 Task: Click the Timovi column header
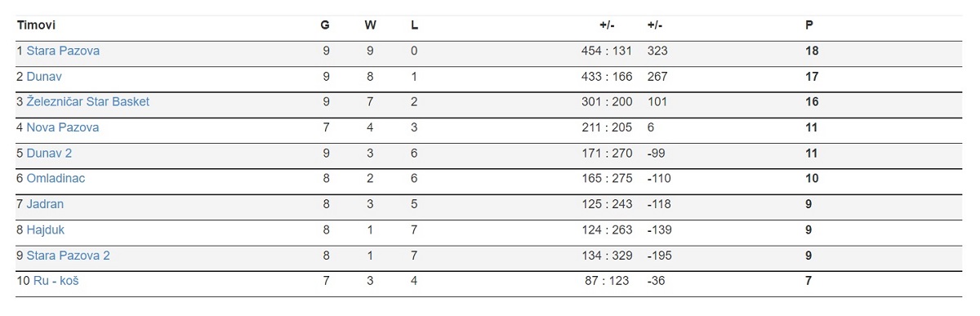[36, 25]
